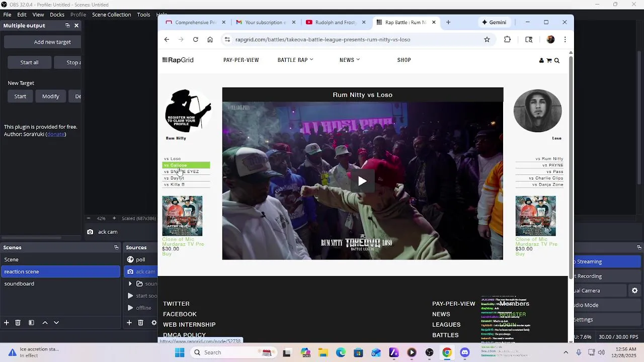Viewport: 644px width, 362px height.
Task: Open RapGrid user account icon
Action: 541,60
